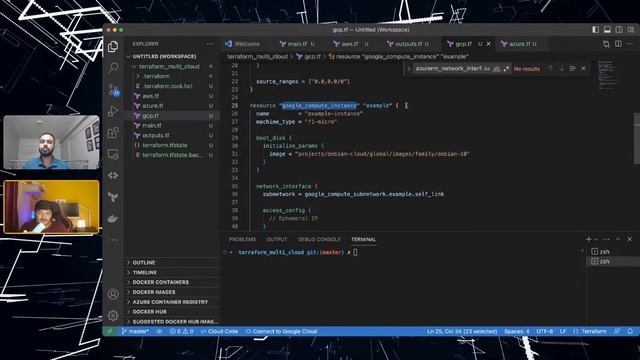
Task: Switch to the azure.tf editor tab
Action: point(519,44)
